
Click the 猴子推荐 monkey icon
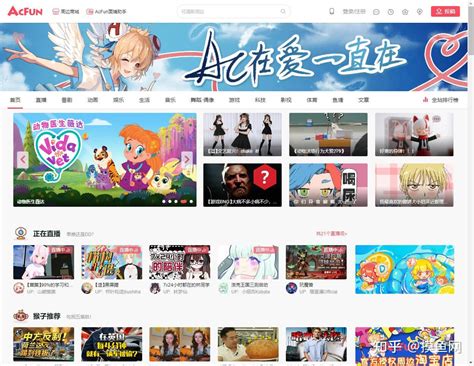21,316
